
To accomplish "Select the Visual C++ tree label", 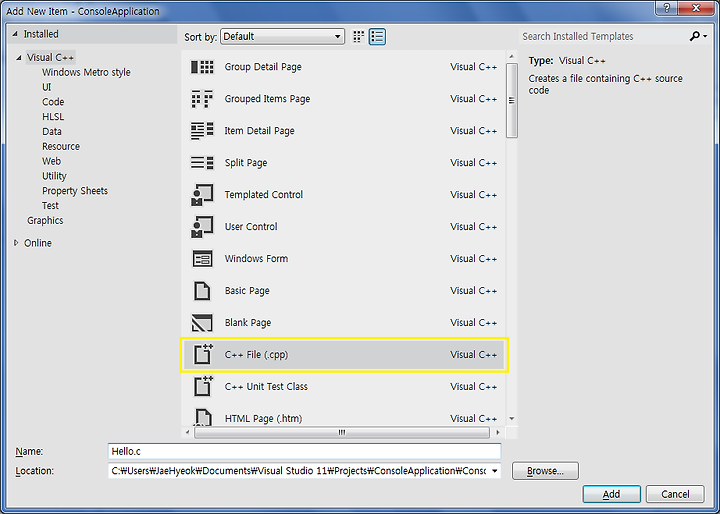I will 51,58.
